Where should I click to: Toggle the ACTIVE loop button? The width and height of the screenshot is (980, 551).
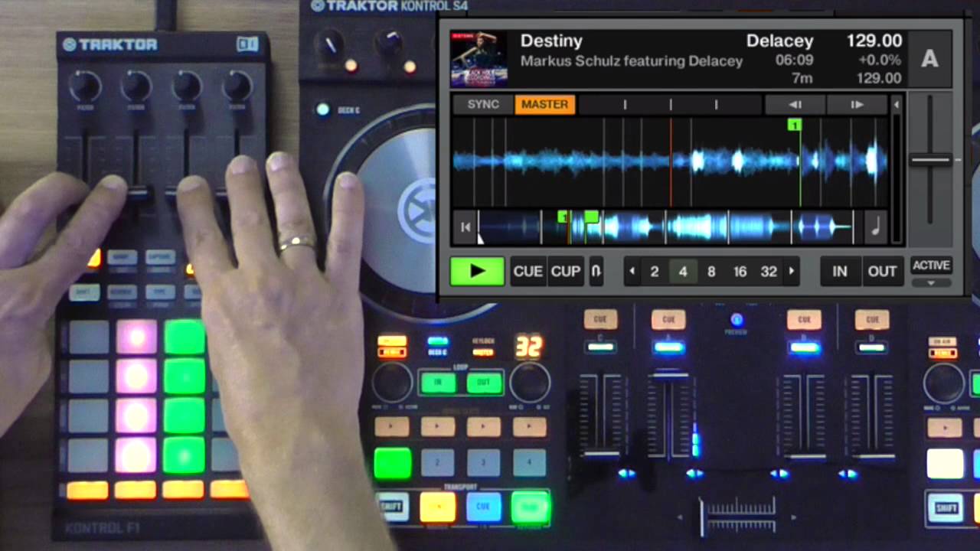[x=931, y=266]
